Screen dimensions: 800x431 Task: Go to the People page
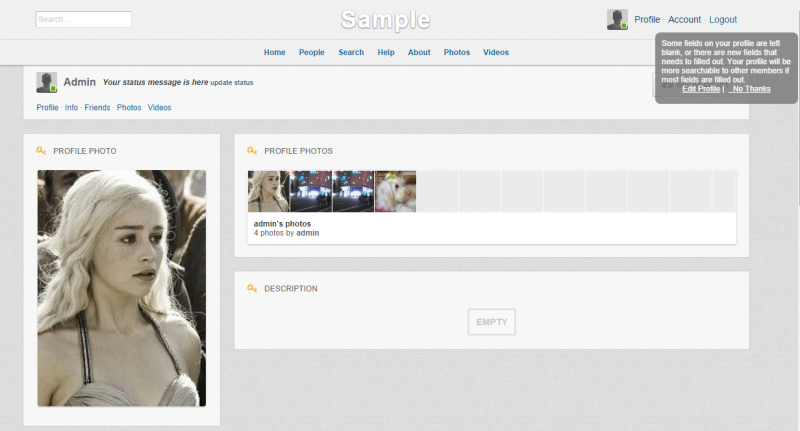click(x=312, y=52)
